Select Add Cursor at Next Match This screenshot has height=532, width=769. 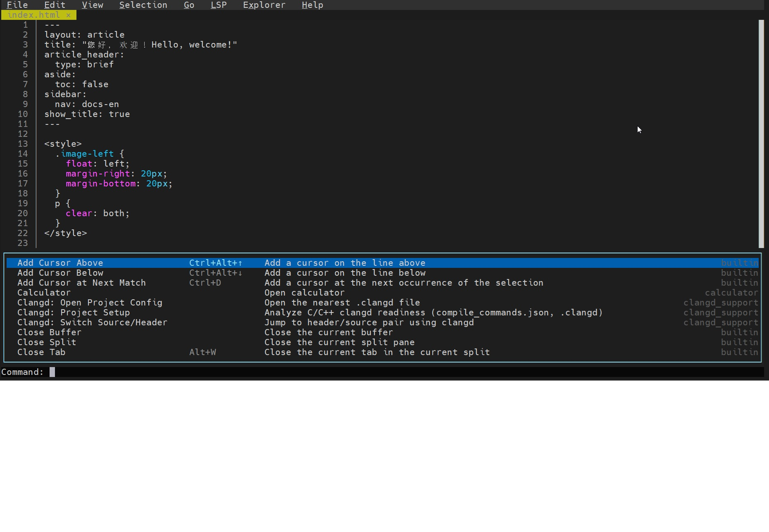[81, 283]
